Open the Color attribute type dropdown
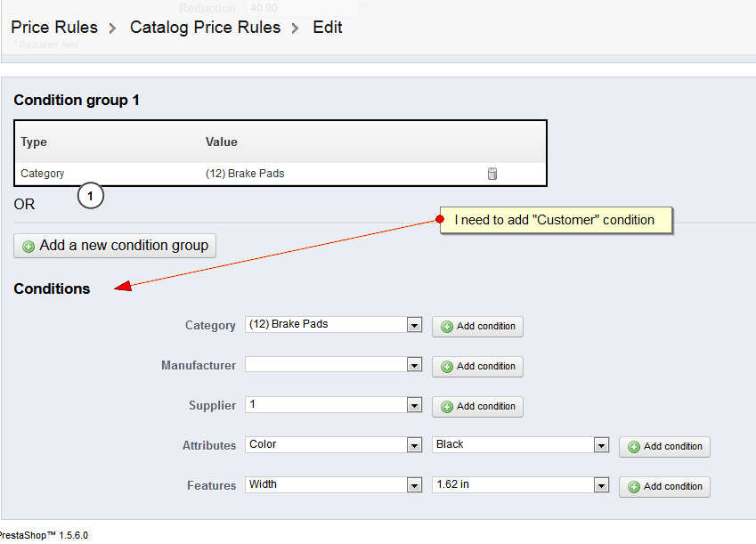 click(x=414, y=445)
